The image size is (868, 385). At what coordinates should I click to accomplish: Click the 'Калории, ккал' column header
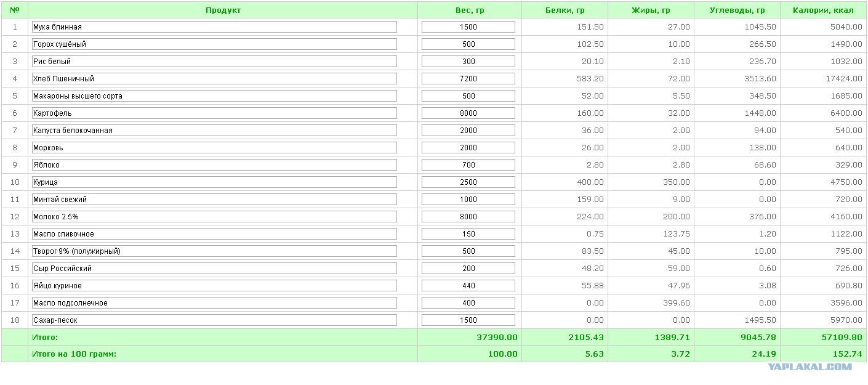pyautogui.click(x=823, y=10)
